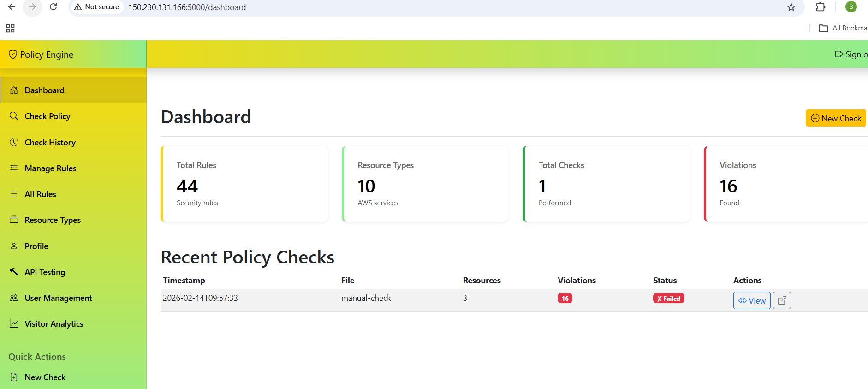Click the X Failed status badge
Screen dimensions: 868x389
click(x=669, y=298)
